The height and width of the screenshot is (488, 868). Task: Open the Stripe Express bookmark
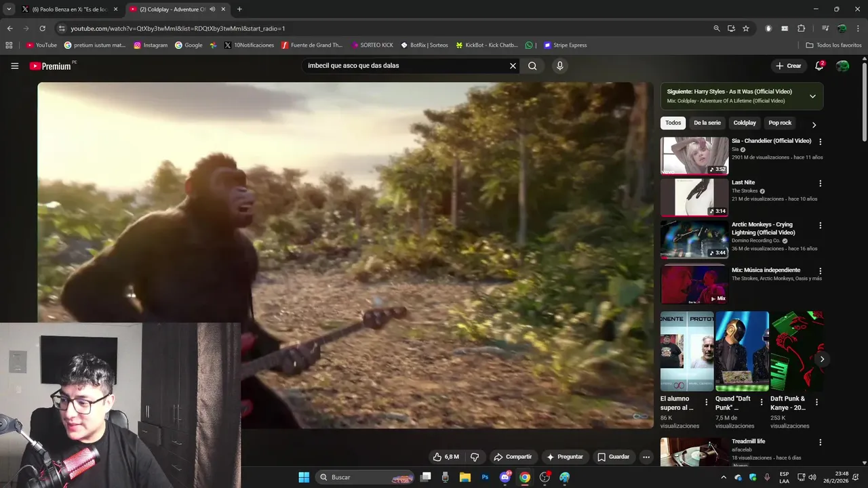click(565, 45)
